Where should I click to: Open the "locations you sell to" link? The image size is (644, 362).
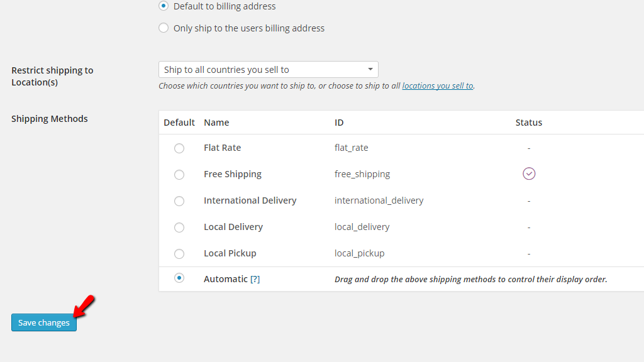(437, 85)
